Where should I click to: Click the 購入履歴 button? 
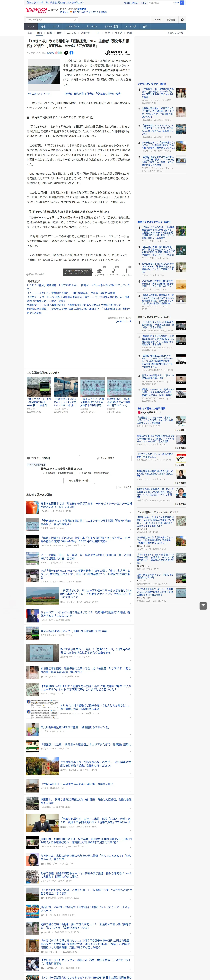[x=171, y=20]
